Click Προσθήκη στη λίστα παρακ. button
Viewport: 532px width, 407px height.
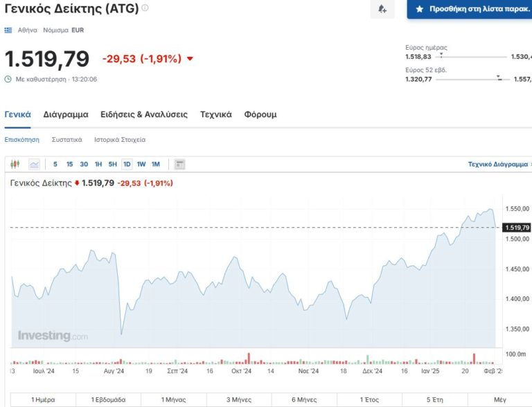point(470,9)
